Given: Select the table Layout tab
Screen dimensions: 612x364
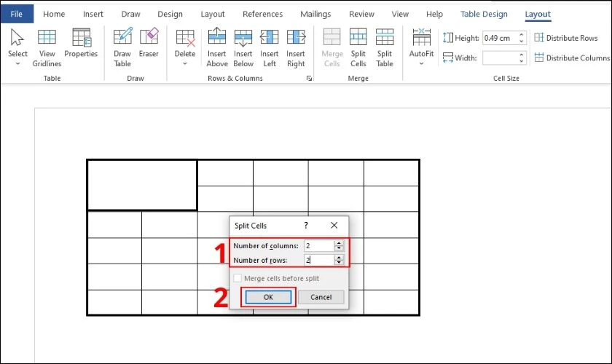Looking at the screenshot, I should pos(538,14).
